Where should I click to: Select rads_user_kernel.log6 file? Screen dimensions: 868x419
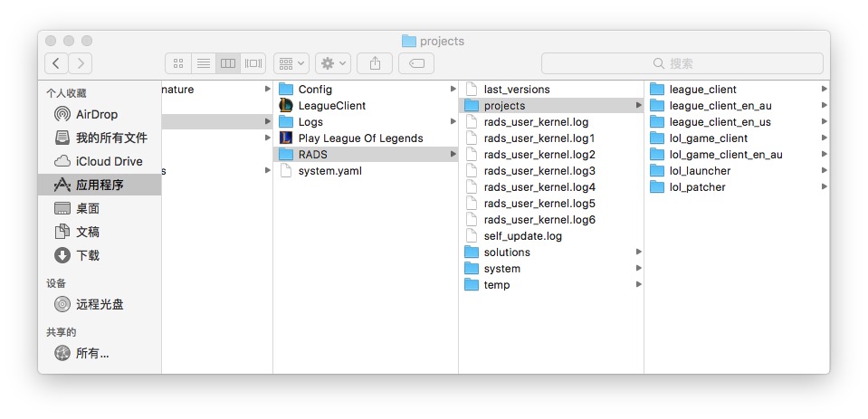point(551,220)
